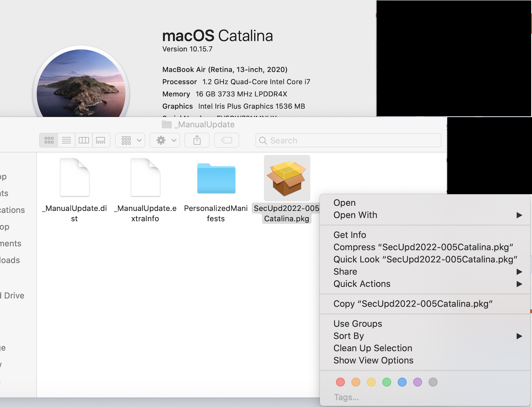Toggle Use Groups in context menu

click(425, 324)
